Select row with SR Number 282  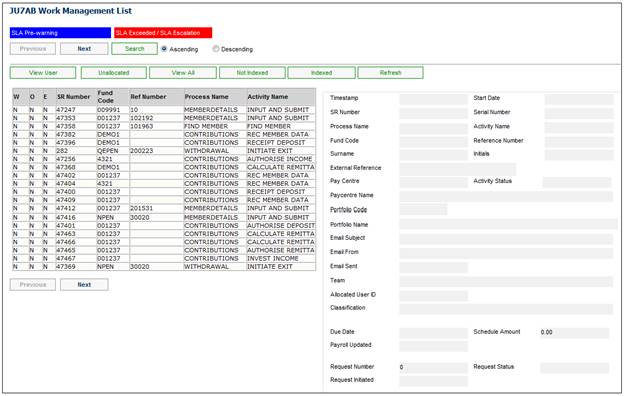pyautogui.click(x=164, y=151)
